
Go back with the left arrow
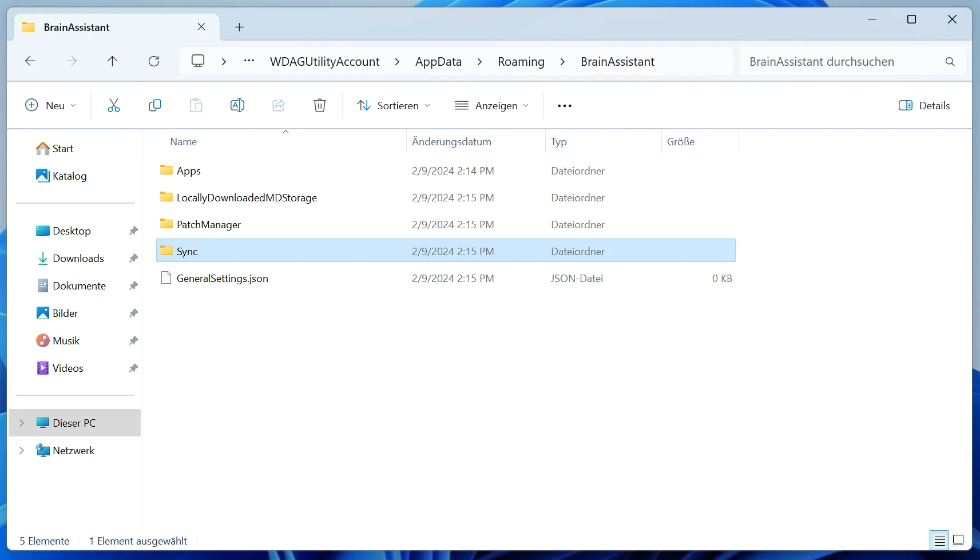click(x=30, y=61)
